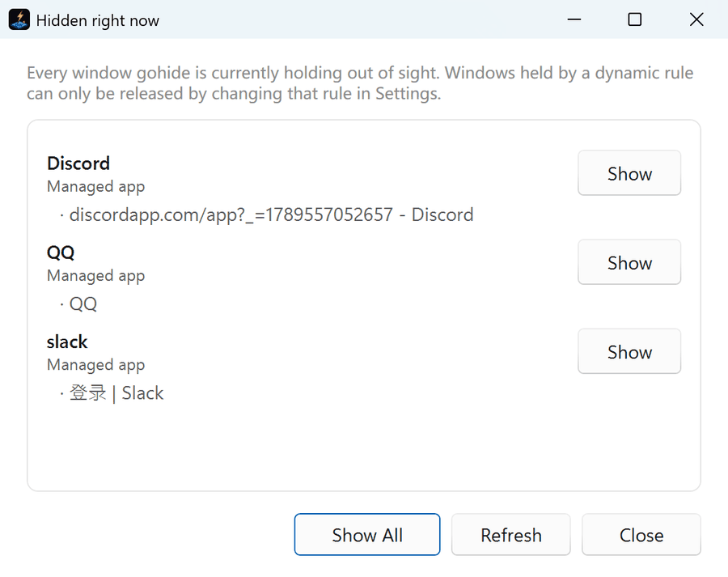Screen dimensions: 728x577
Task: Click "Managed app" label under Discord
Action: click(96, 187)
